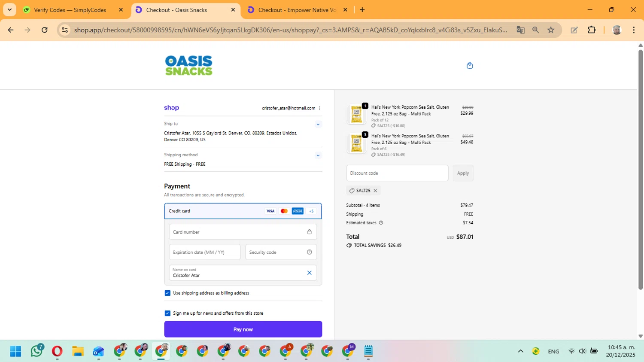Open Opera browser from the taskbar
Image resolution: width=644 pixels, height=362 pixels.
click(57, 351)
